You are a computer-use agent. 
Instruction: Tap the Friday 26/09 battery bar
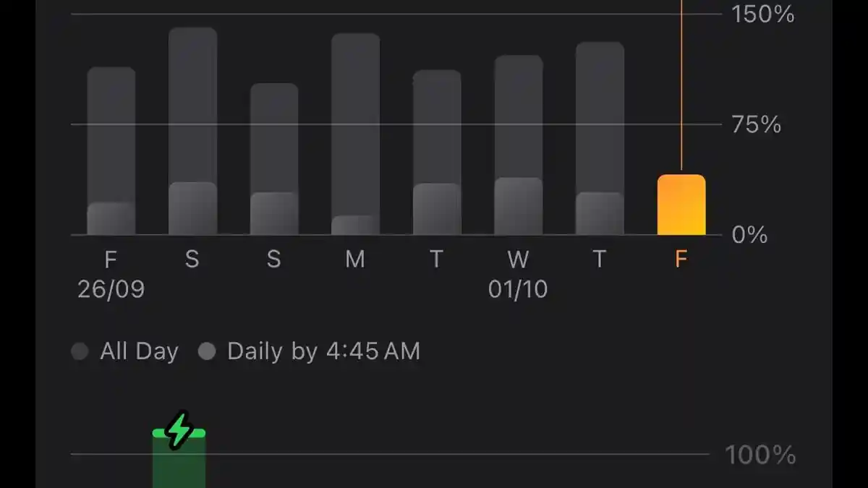(111, 152)
